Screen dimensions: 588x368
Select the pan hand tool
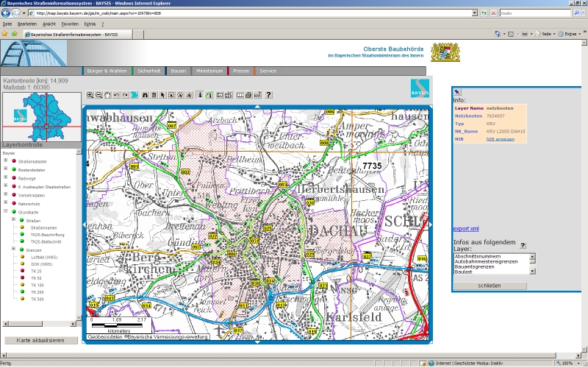tap(107, 95)
